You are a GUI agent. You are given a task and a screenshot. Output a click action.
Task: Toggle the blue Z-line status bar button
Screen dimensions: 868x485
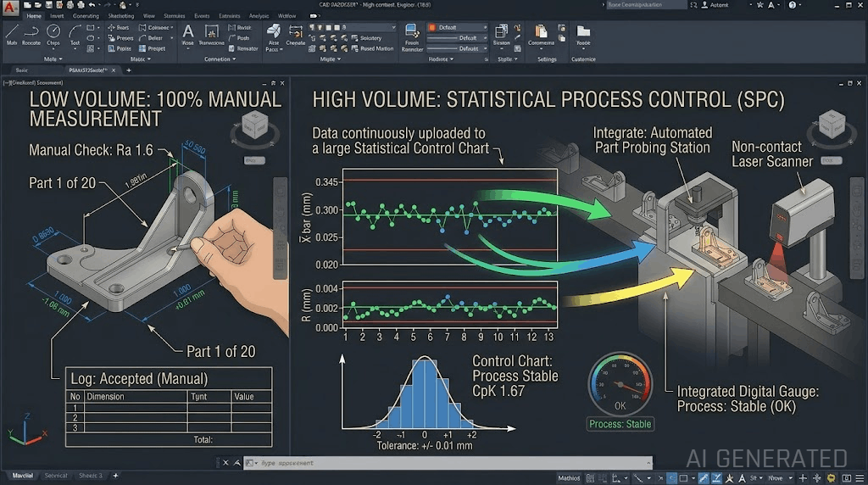pos(716,478)
